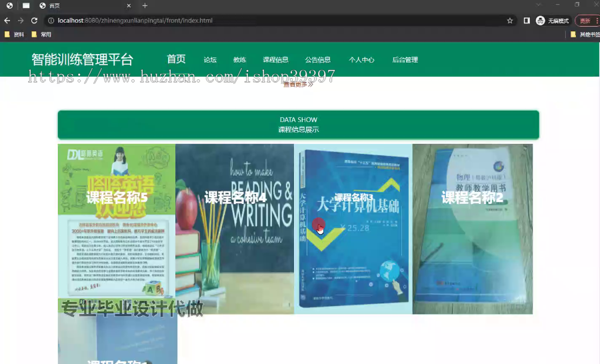Click the 更新 update button

[x=585, y=21]
